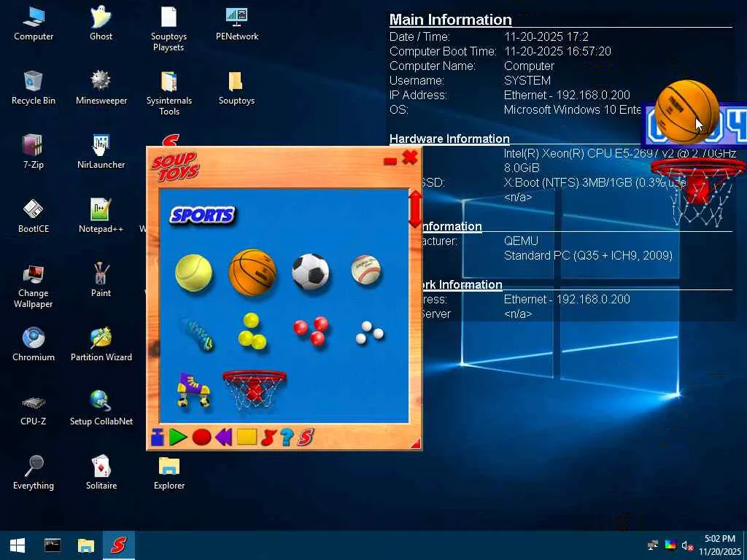The image size is (747, 560).
Task: Open the command prompt taskbar icon
Action: tap(53, 545)
